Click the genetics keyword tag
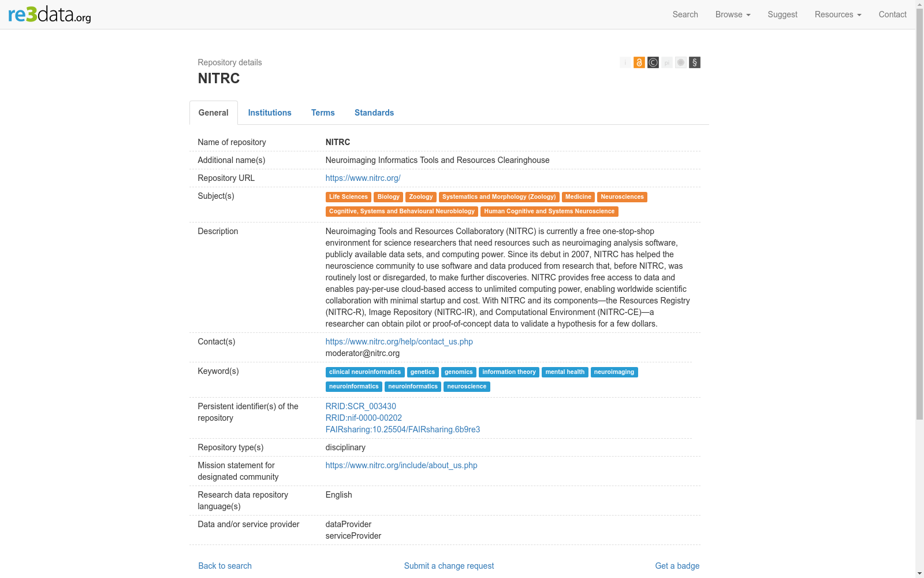 click(423, 372)
